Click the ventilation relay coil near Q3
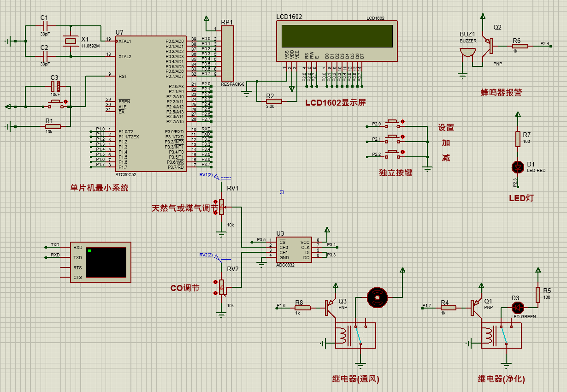 [342, 336]
